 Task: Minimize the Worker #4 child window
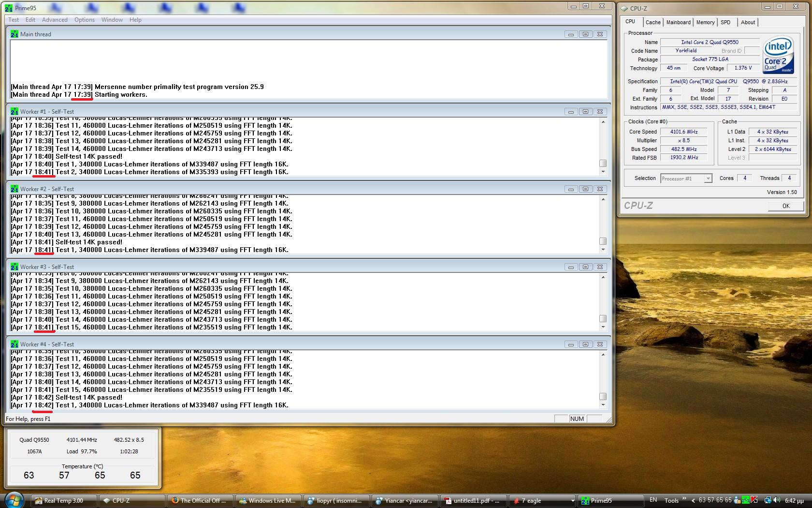(571, 344)
